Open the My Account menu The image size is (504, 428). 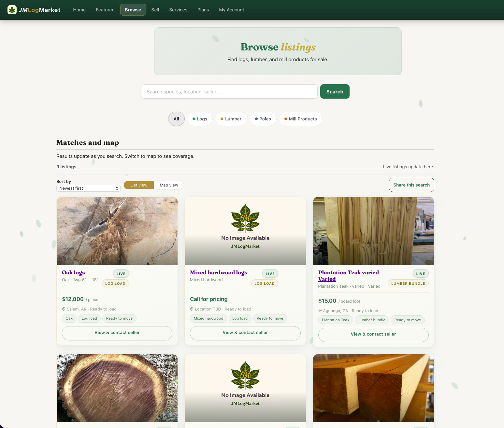click(231, 10)
